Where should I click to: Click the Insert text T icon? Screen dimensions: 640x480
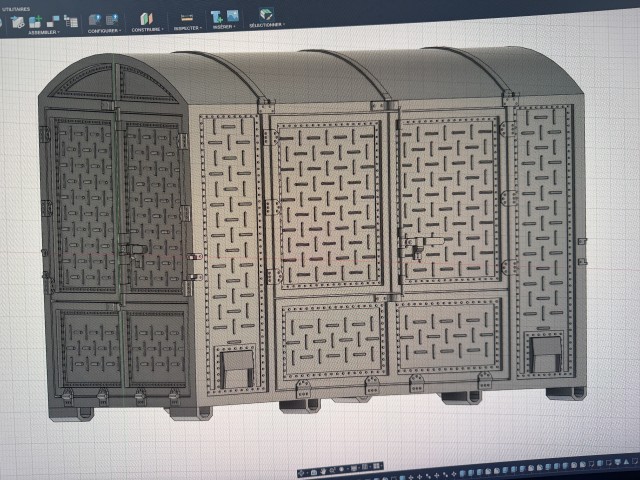coord(216,17)
